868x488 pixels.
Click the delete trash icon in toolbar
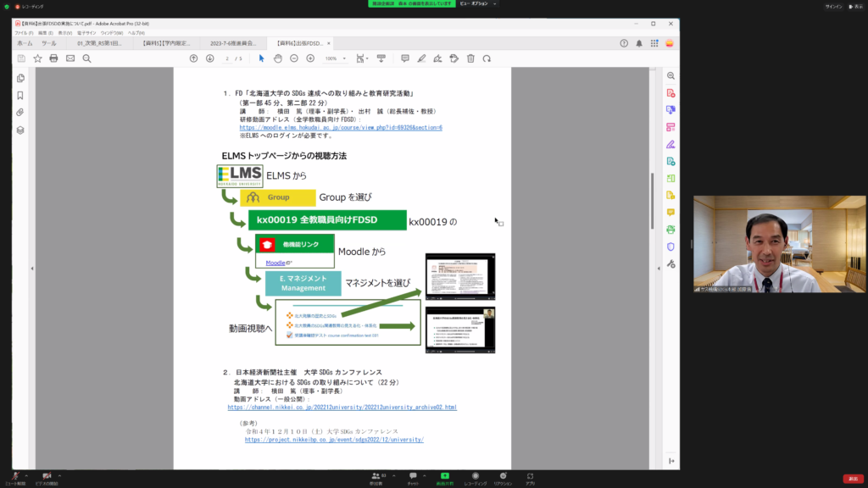point(470,58)
